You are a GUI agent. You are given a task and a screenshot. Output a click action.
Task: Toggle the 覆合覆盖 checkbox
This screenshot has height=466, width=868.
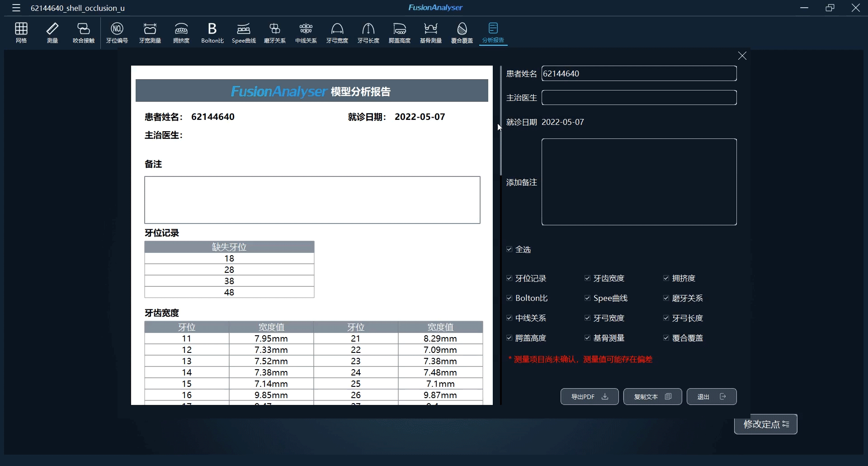click(666, 338)
